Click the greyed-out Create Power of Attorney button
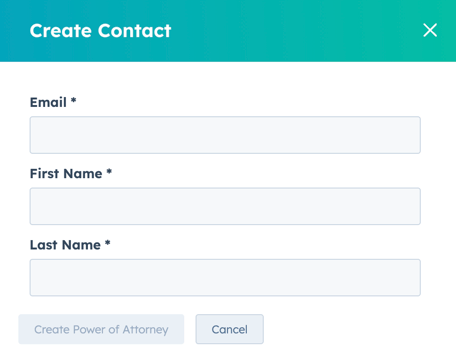This screenshot has height=362, width=456. 101,329
